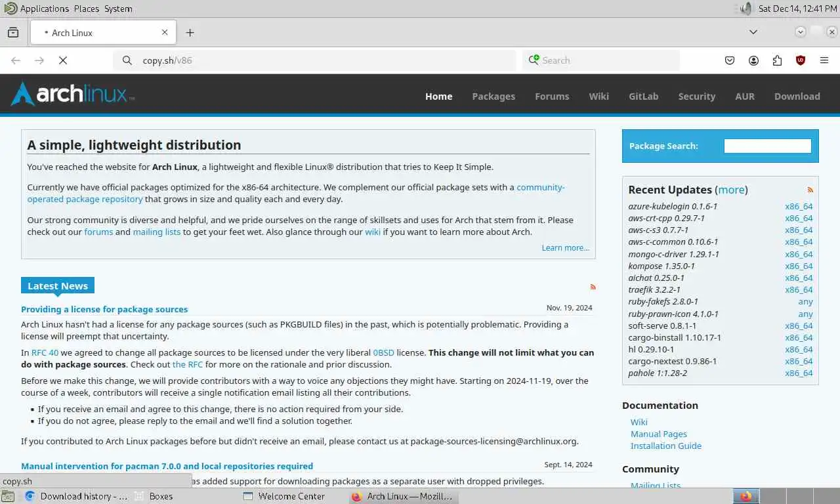840x504 pixels.
Task: Open the pahole 1:1.28-2 package
Action: coord(656,373)
